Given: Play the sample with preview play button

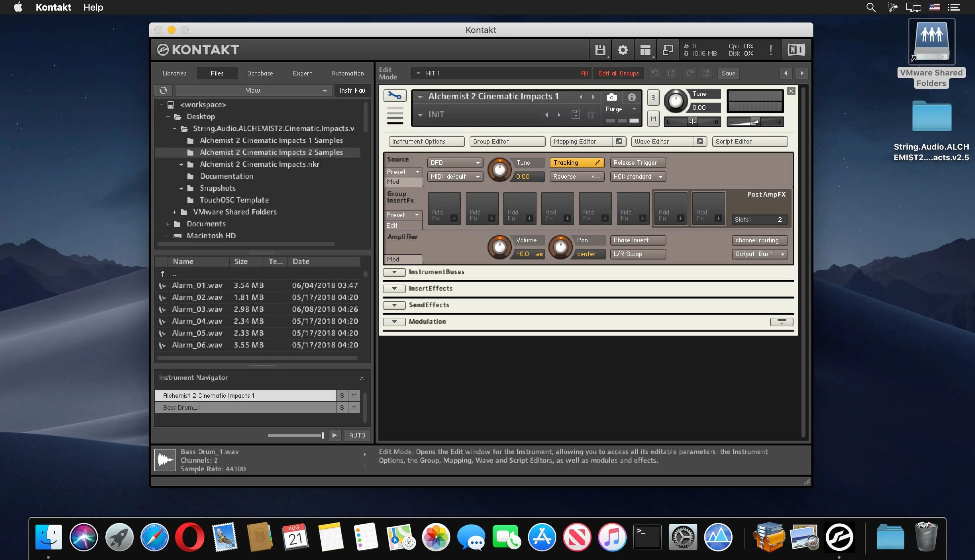Looking at the screenshot, I should click(334, 435).
